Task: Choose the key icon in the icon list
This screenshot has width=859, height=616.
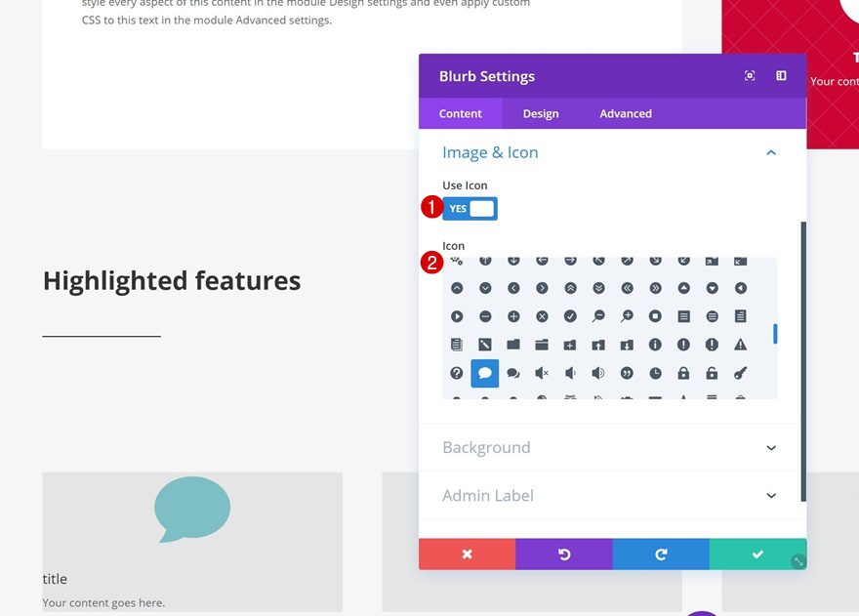Action: click(x=739, y=374)
